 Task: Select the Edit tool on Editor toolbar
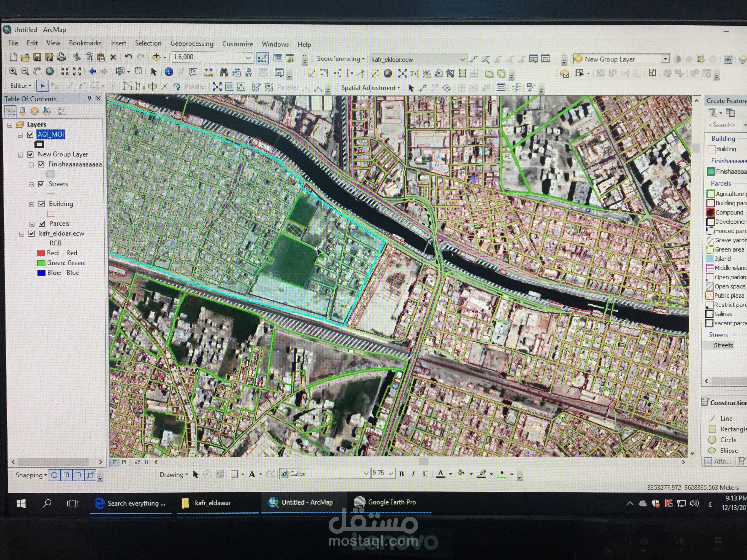pos(42,86)
